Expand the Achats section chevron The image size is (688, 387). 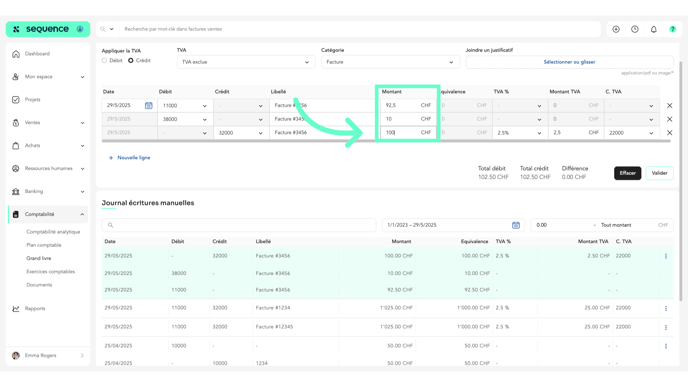point(82,146)
